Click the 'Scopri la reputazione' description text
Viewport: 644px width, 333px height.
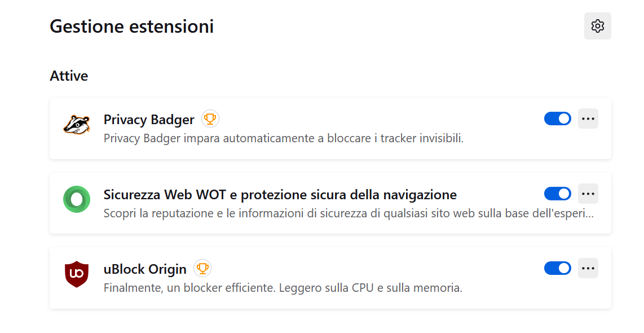click(x=349, y=213)
